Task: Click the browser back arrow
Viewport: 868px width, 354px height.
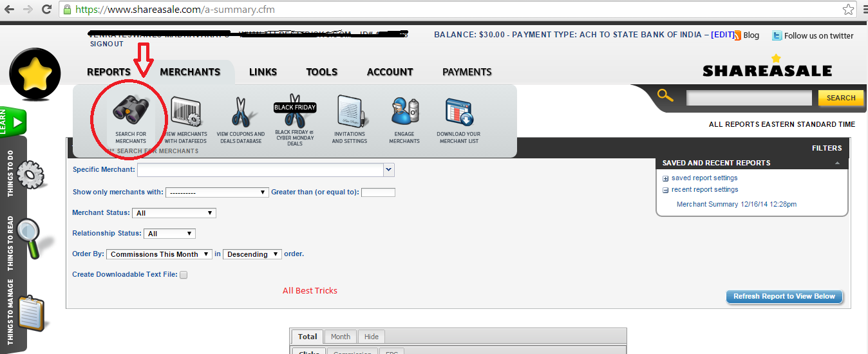Action: (9, 10)
